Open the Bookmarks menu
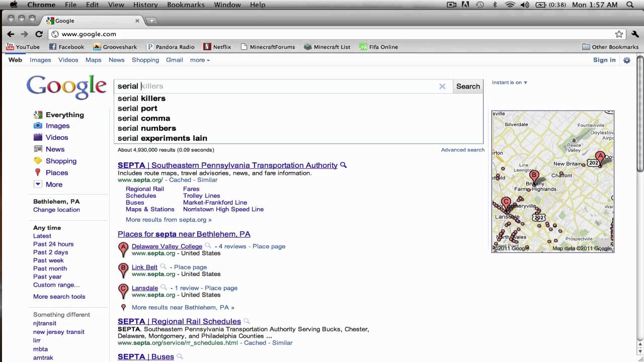Image resolution: width=644 pixels, height=362 pixels. (x=186, y=5)
